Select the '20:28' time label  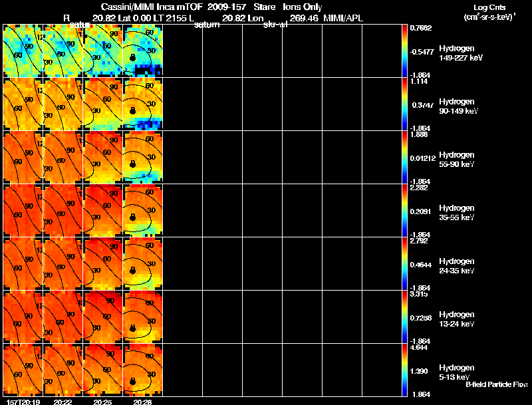pyautogui.click(x=142, y=402)
